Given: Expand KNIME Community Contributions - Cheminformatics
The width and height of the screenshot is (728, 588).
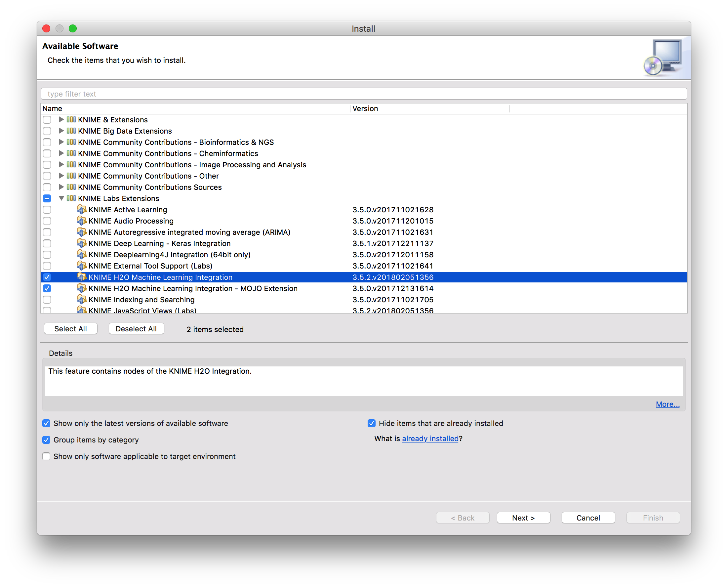Looking at the screenshot, I should point(61,153).
